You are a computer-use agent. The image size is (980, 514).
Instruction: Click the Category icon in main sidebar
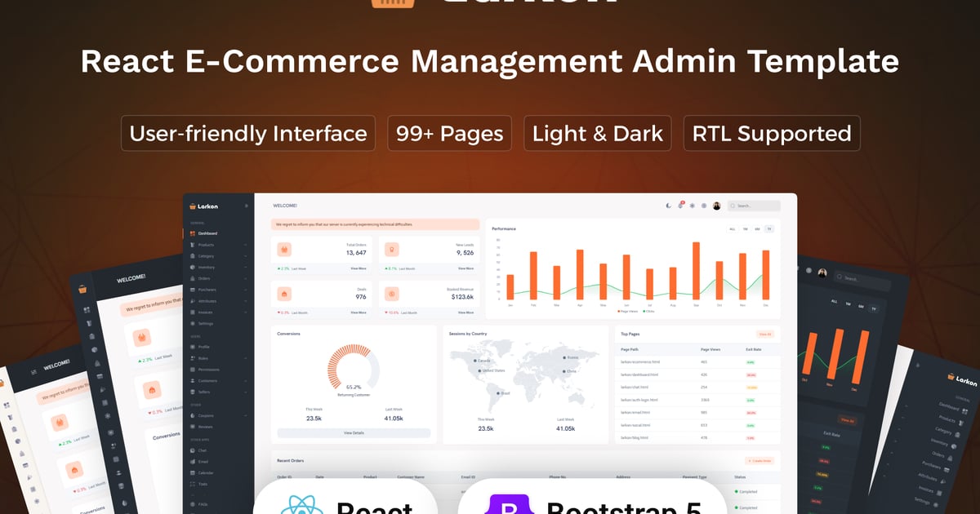193,256
